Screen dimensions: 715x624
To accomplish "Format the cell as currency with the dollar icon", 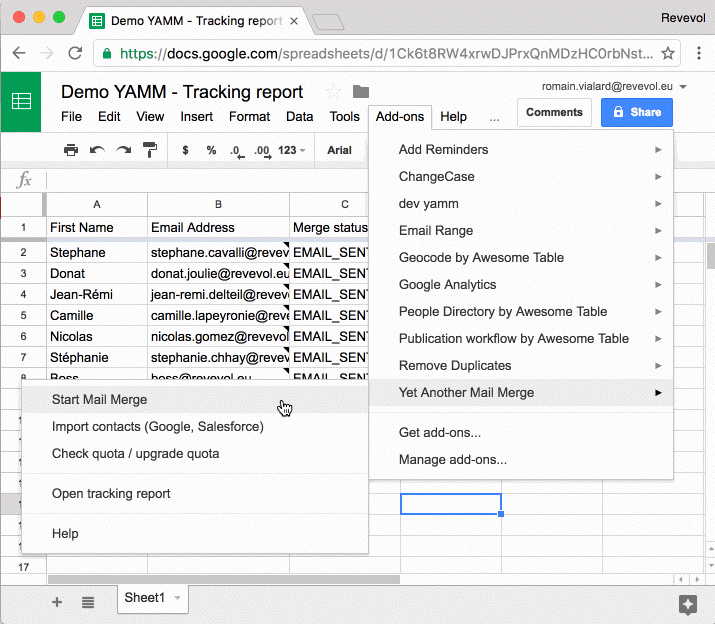I will click(185, 150).
